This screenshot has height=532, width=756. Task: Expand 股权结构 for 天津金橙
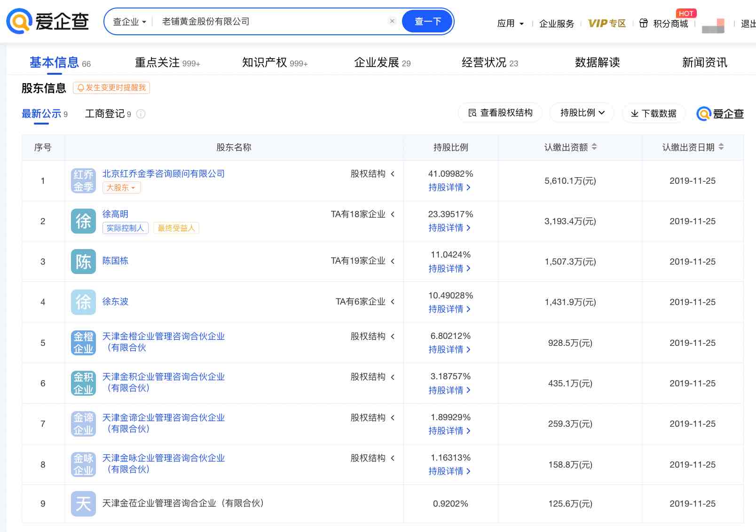372,336
